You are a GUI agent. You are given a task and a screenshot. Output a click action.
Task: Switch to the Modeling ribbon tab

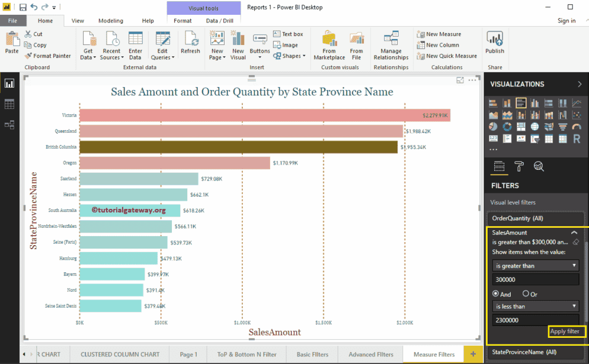110,20
